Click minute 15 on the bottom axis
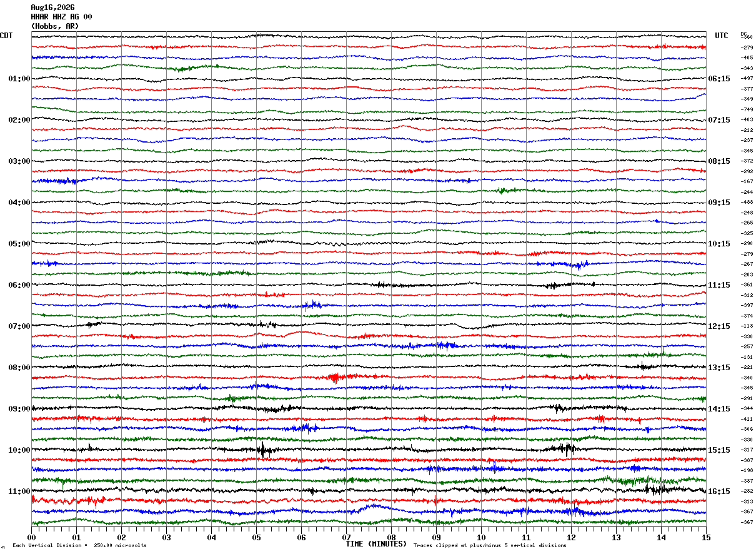This screenshot has height=554, width=756. tap(706, 537)
